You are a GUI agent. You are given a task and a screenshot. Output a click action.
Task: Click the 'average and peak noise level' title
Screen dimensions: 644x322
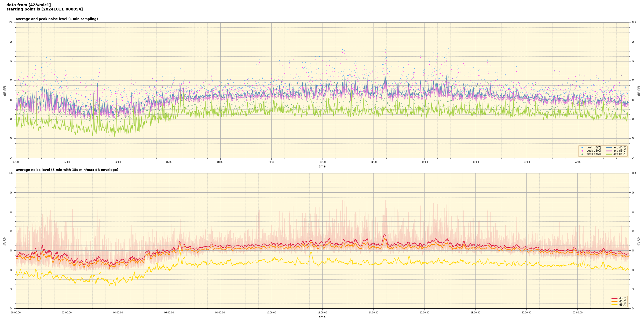pos(57,19)
